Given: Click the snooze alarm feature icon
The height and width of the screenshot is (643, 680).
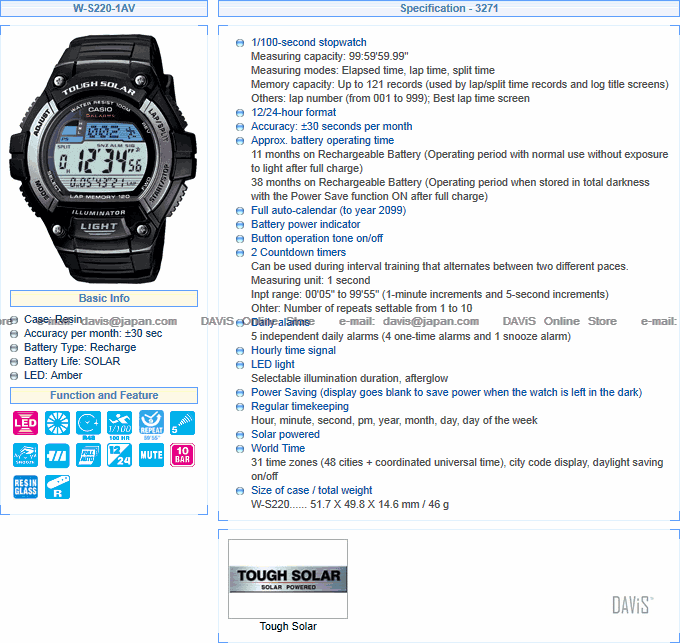Looking at the screenshot, I should tap(26, 455).
